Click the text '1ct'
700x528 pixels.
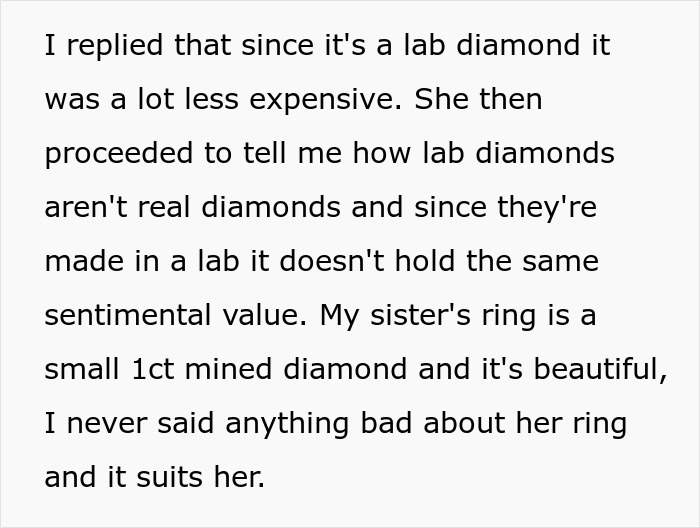pyautogui.click(x=155, y=369)
